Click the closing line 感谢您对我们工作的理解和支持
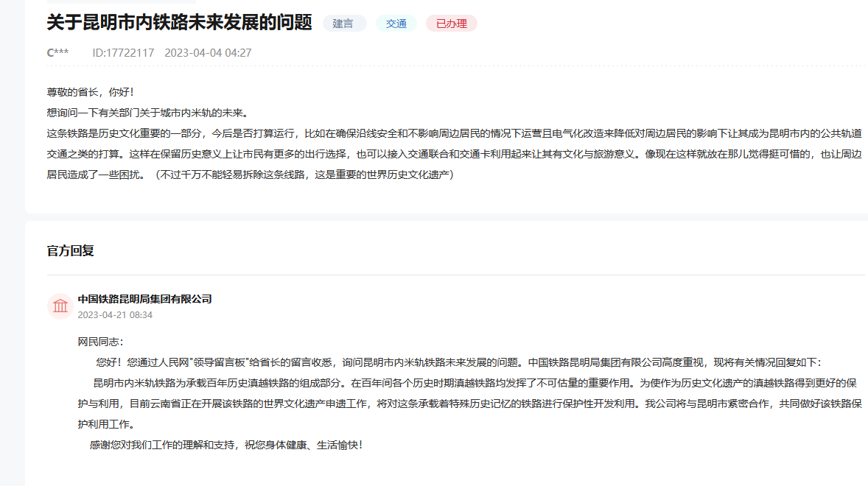Viewport: 868px width, 486px height. 225,445
